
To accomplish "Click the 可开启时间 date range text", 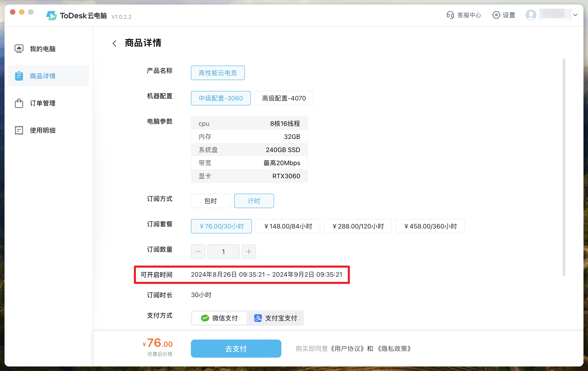I will click(266, 275).
